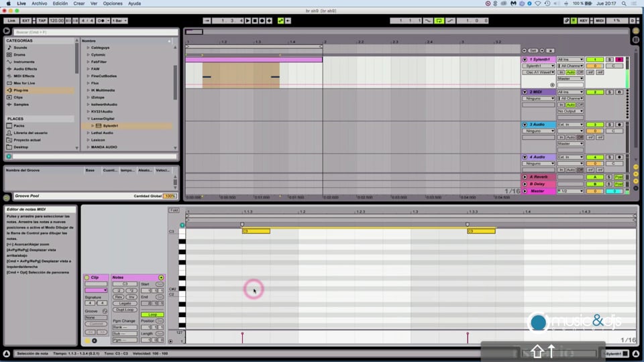Toggle the metronome button
644x362 pixels.
(101, 21)
